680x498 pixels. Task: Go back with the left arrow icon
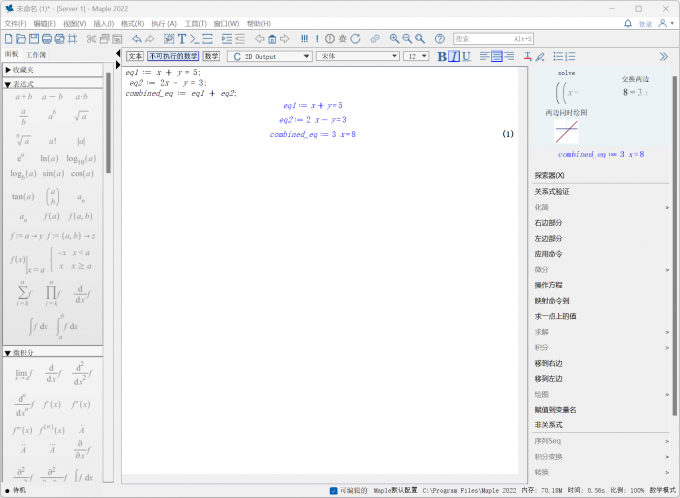[259, 39]
